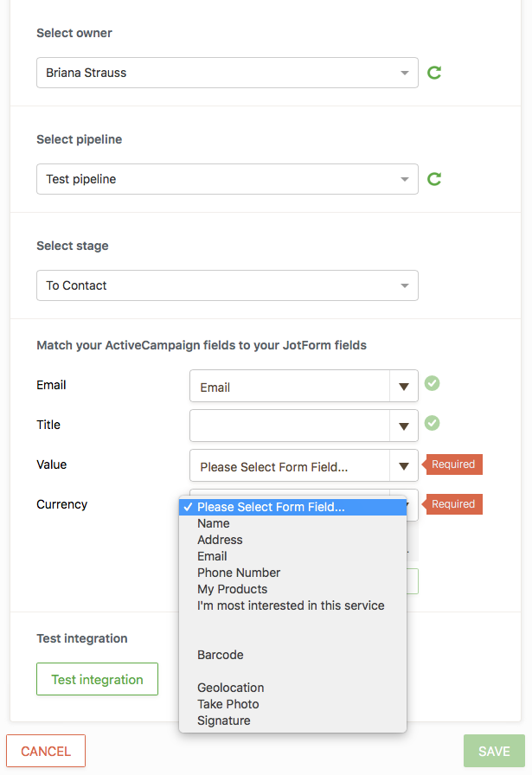Expand the Select stage dropdown

pos(227,285)
